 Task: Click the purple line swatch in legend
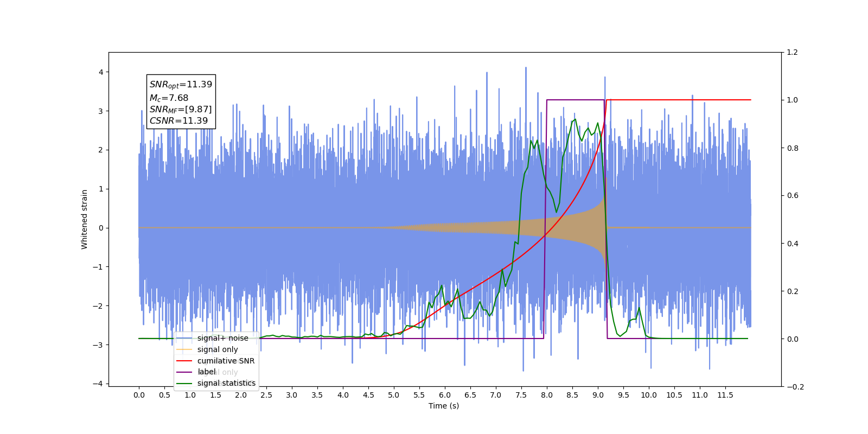click(x=184, y=372)
